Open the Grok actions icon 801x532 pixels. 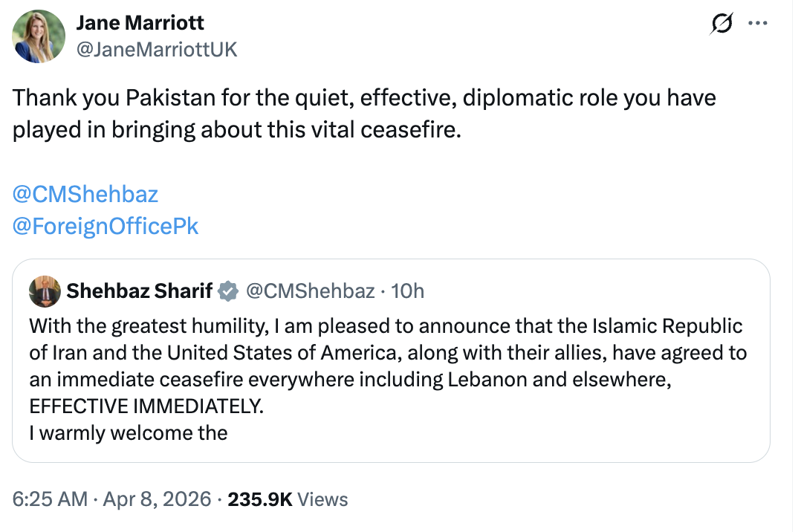pyautogui.click(x=720, y=25)
